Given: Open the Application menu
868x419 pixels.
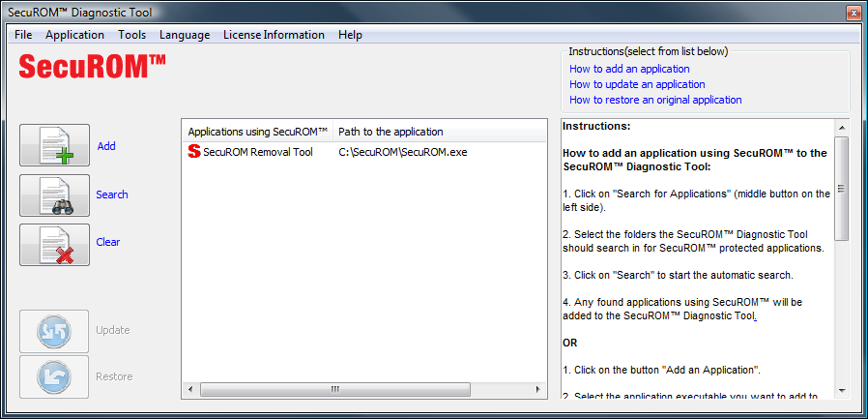Looking at the screenshot, I should [x=74, y=35].
